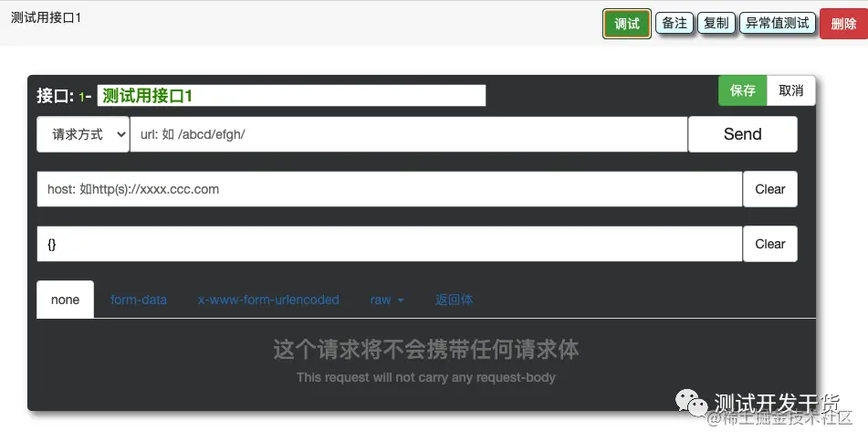Image resolution: width=868 pixels, height=442 pixels.
Task: Edit the interface name 测试用接口1 field
Action: click(291, 95)
